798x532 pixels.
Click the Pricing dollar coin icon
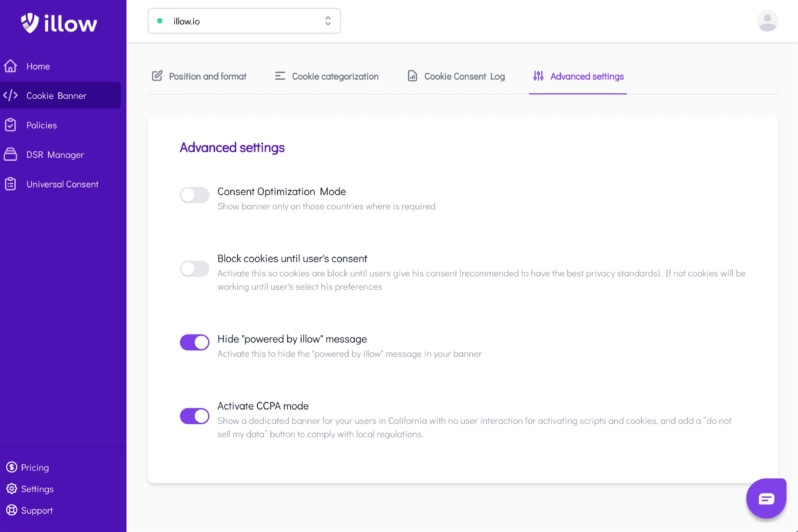[x=12, y=467]
